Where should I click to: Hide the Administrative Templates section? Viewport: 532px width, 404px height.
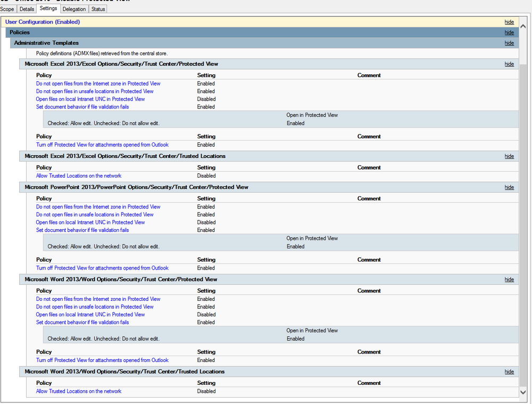point(509,43)
